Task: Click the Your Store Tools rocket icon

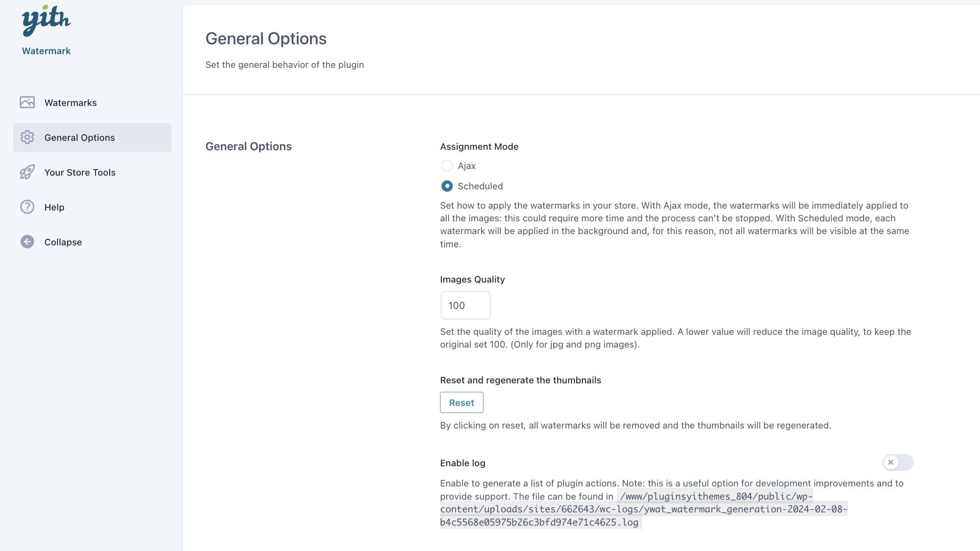Action: (27, 172)
